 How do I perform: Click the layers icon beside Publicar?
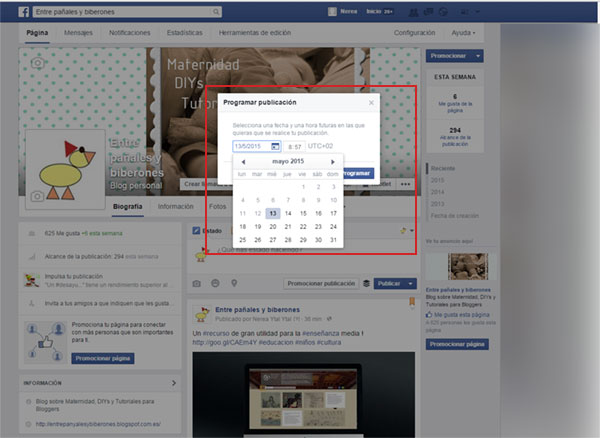(366, 283)
